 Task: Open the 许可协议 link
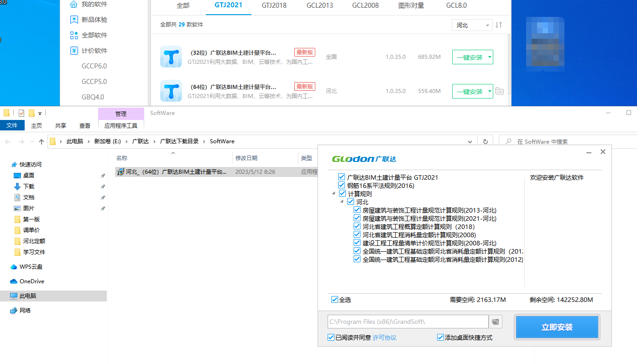point(385,338)
